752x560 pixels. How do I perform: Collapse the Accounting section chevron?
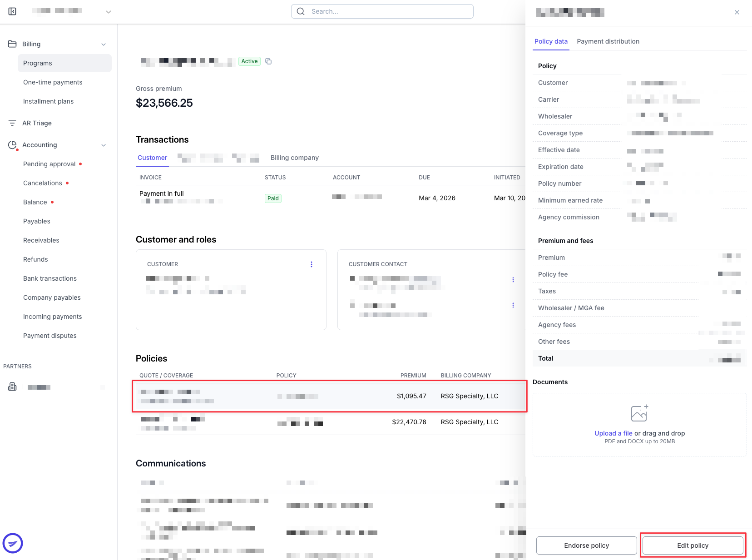[104, 145]
